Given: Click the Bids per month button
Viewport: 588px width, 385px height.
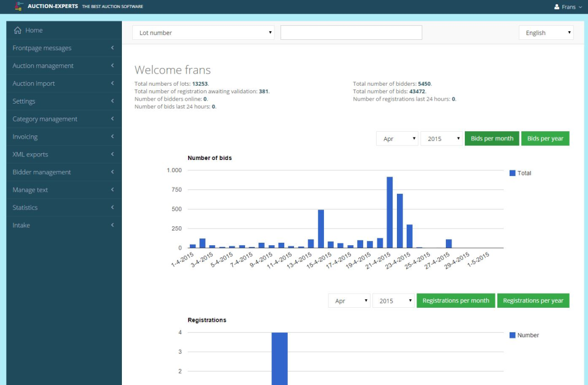Looking at the screenshot, I should pos(491,139).
